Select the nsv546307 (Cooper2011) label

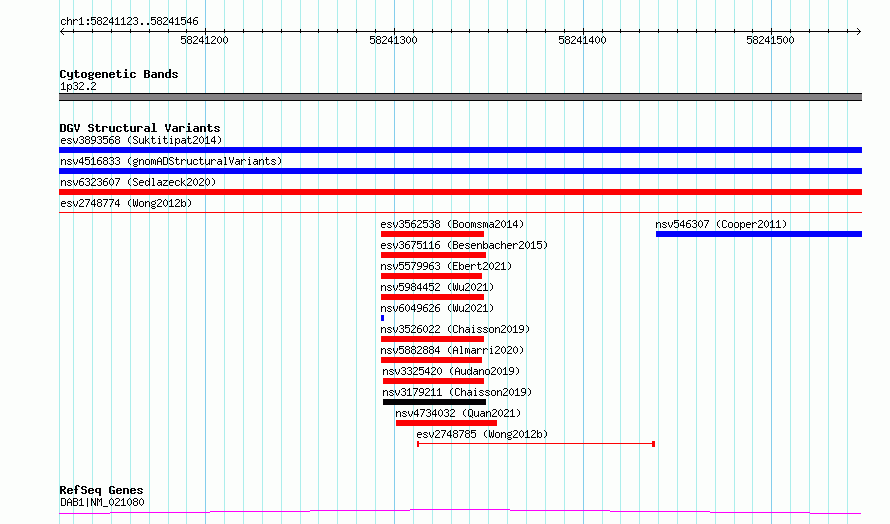[721, 224]
